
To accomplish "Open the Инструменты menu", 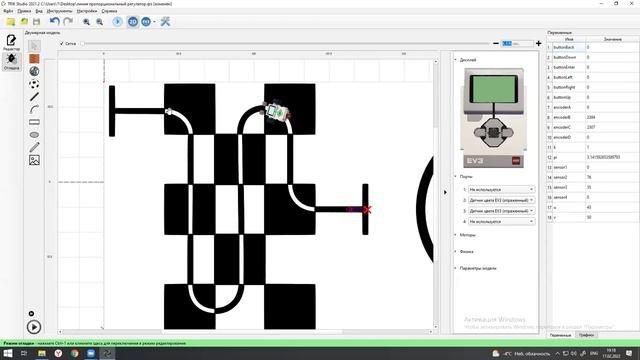I will pyautogui.click(x=59, y=11).
